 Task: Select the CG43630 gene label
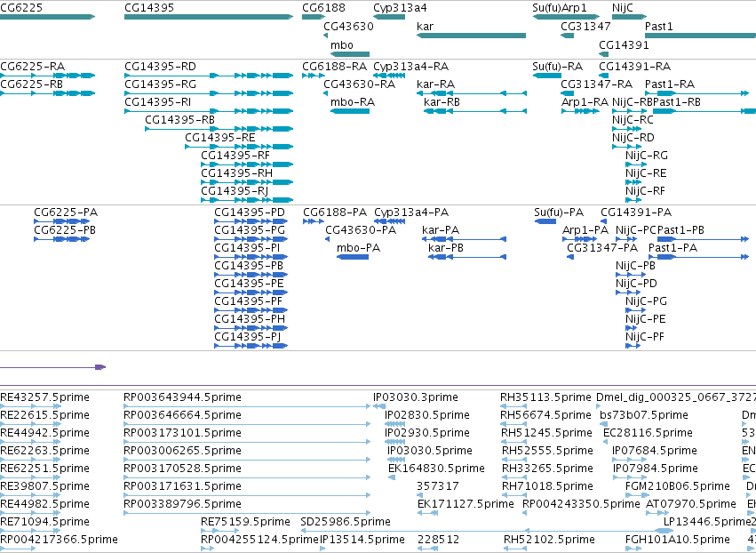point(348,26)
